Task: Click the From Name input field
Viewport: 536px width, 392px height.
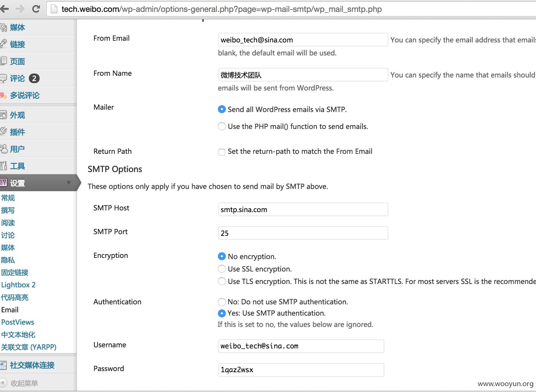Action: [x=303, y=75]
